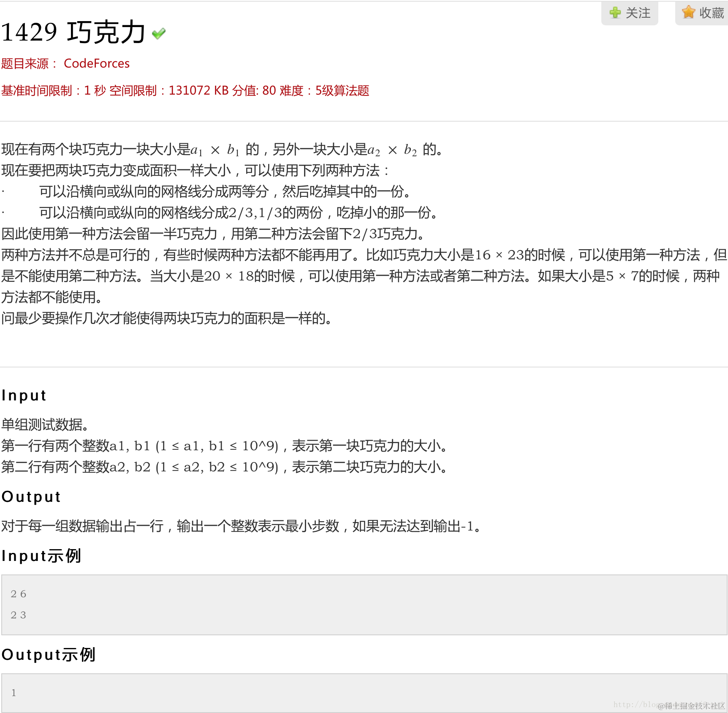Image resolution: width=728 pixels, height=713 pixels.
Task: Click the star icon on 收藏
Action: coord(688,12)
